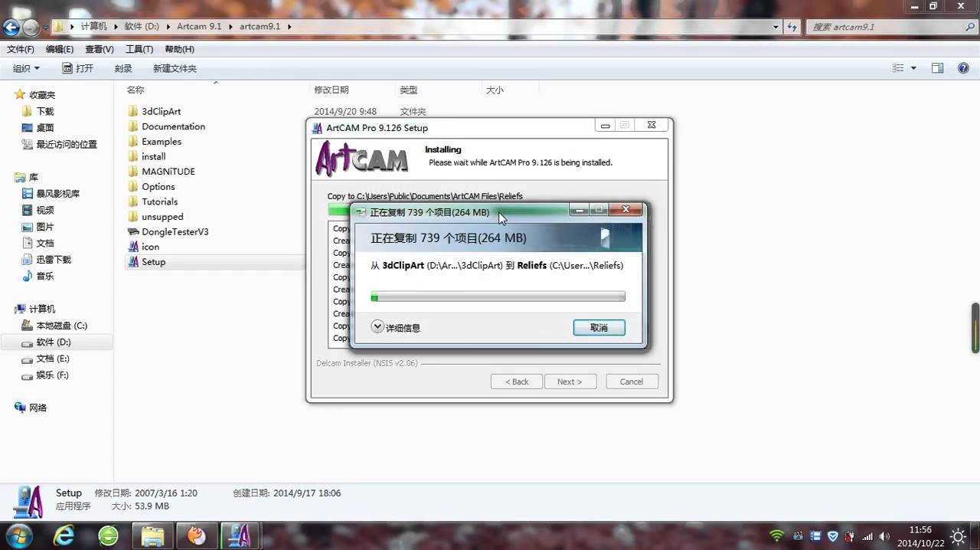Click the search artcam9.1 field
The height and width of the screenshot is (550, 980).
pyautogui.click(x=890, y=27)
